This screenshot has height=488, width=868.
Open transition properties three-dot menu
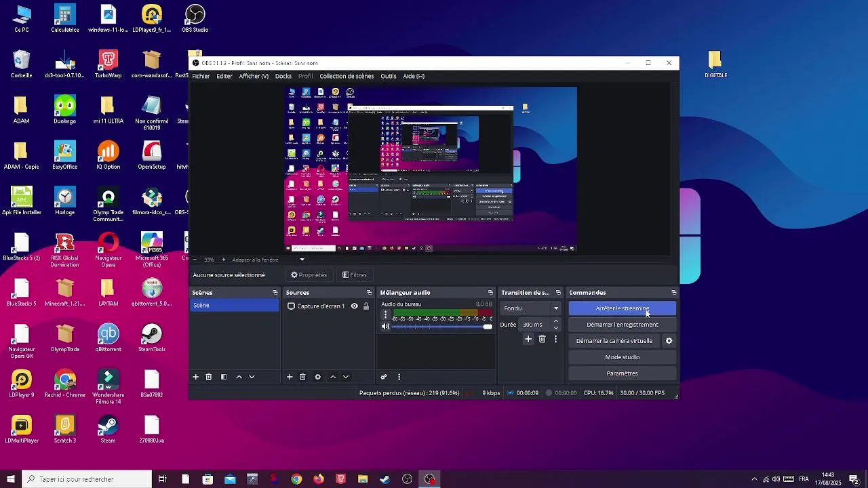point(555,339)
